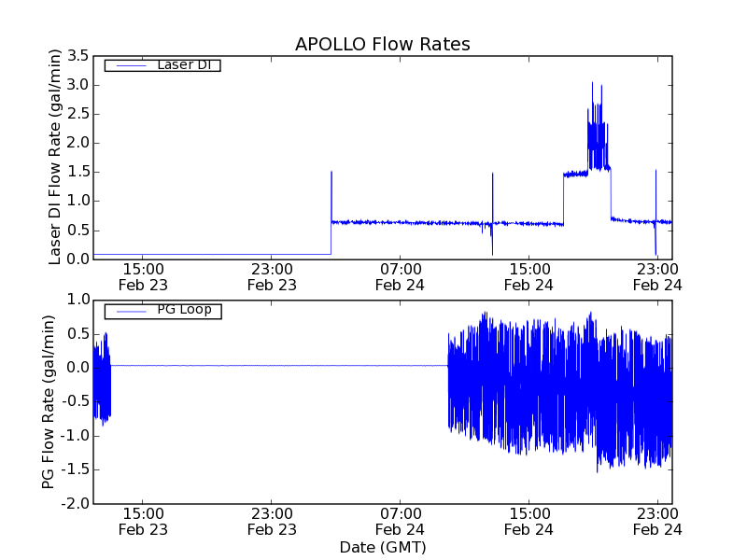747x560 pixels.
Task: Click the 'APOLLO Flow Rates' chart title
Action: click(x=383, y=44)
